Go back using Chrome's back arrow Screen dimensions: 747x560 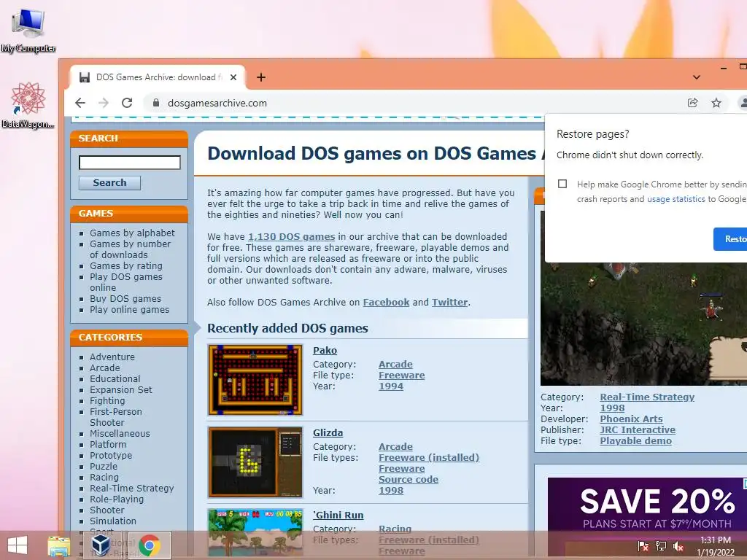80,103
